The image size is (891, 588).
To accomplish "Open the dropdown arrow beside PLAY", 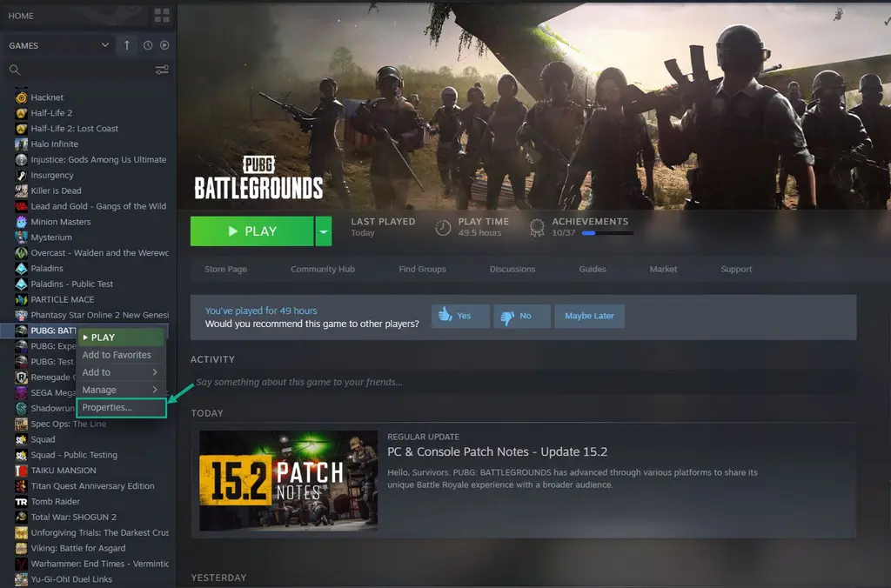I will 324,231.
